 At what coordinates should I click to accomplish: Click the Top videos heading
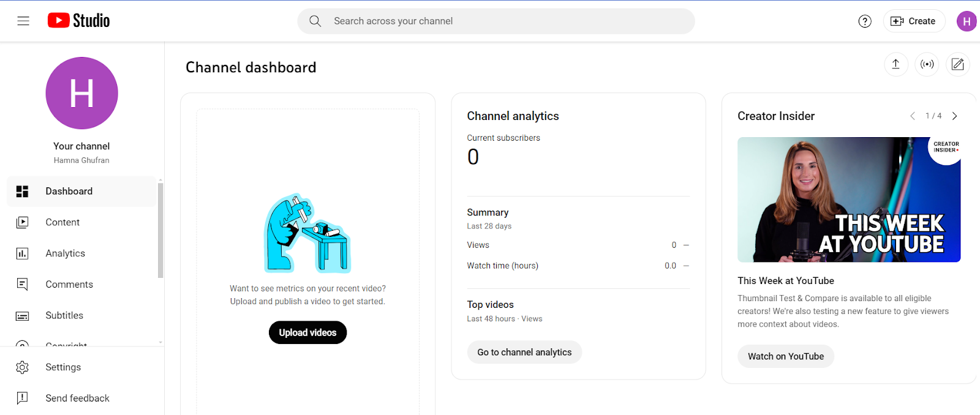tap(491, 305)
